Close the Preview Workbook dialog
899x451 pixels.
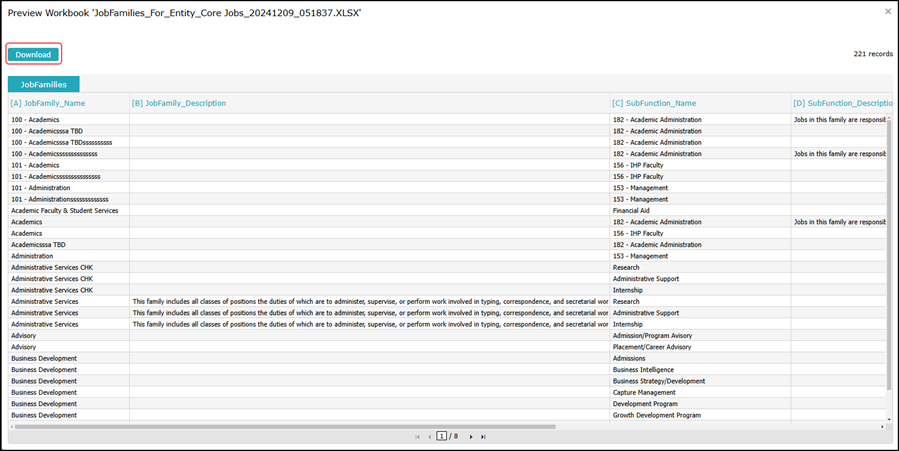[x=888, y=11]
